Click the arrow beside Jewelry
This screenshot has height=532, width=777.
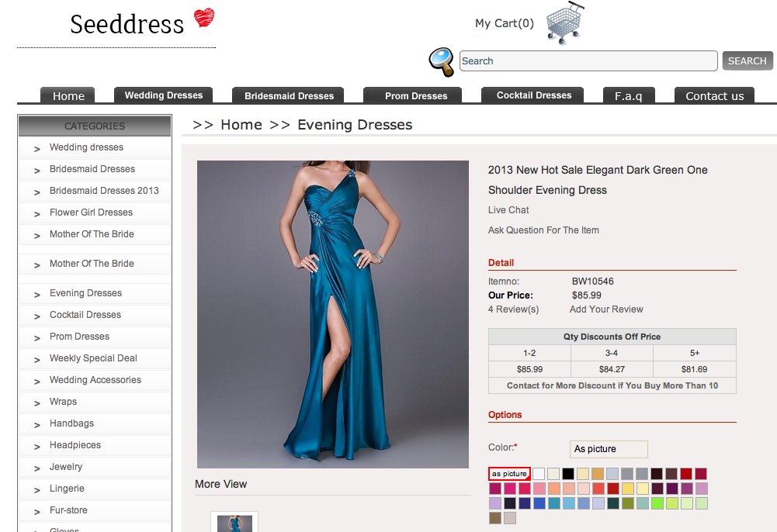pos(36,468)
